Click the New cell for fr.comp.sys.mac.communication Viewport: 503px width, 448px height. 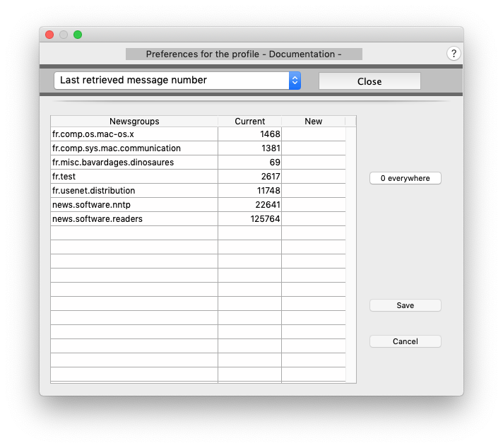[x=314, y=148]
